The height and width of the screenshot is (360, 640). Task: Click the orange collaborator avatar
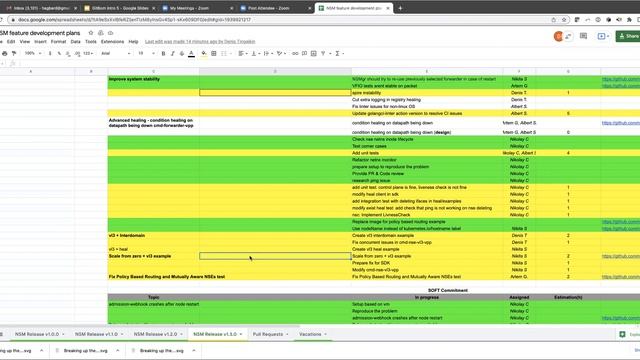pos(558,36)
